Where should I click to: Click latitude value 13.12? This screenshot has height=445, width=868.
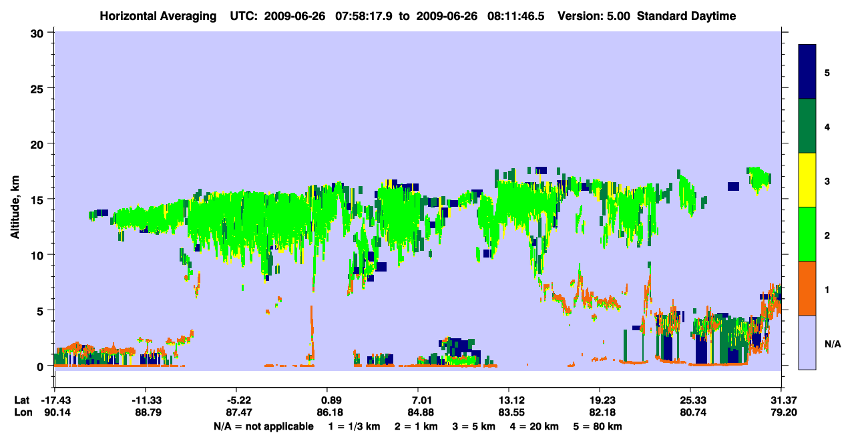pyautogui.click(x=509, y=400)
